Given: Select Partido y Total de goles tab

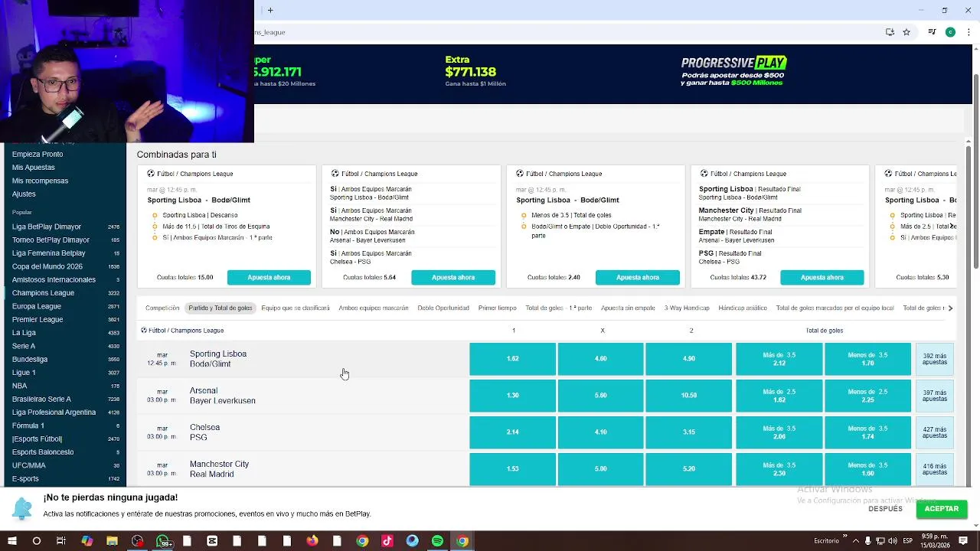Looking at the screenshot, I should tap(220, 308).
